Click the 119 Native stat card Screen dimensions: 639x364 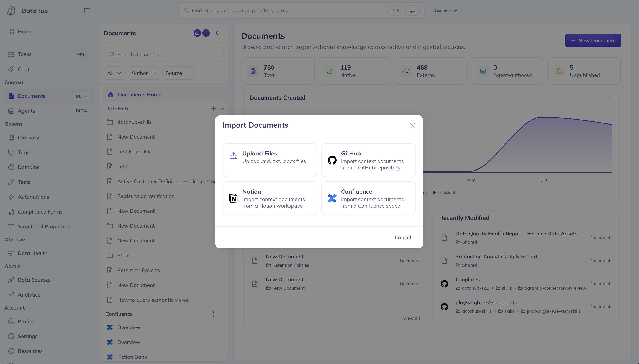[x=354, y=71]
